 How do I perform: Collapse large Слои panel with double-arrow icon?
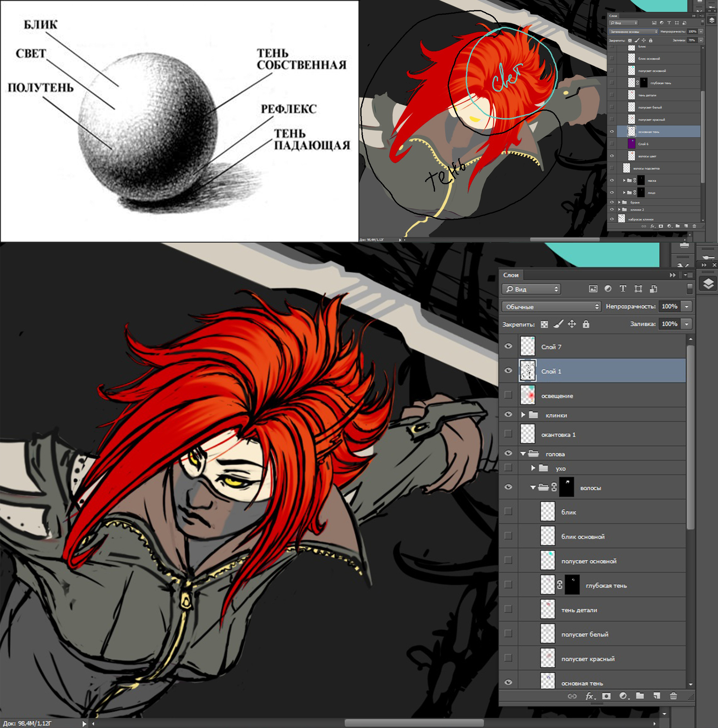pos(673,275)
